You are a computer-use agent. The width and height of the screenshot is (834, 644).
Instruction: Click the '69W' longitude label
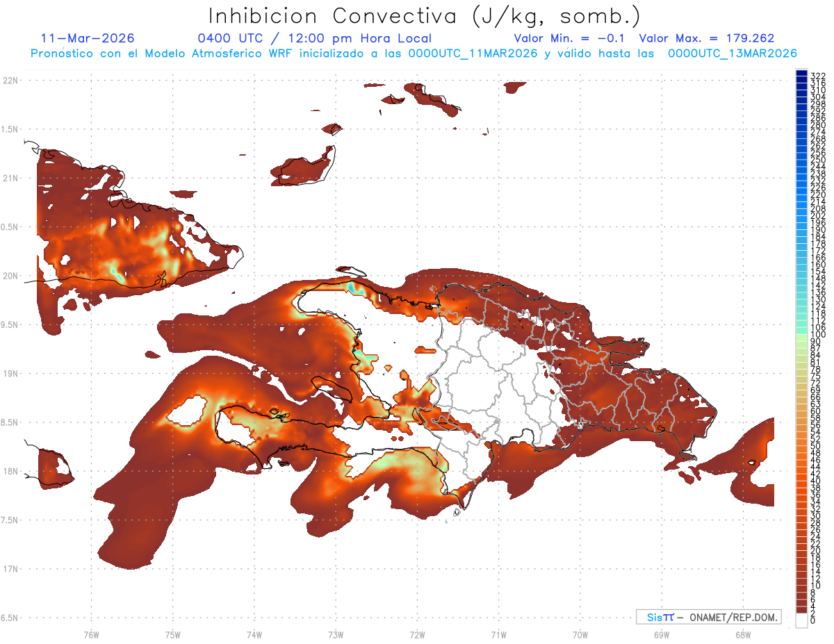(661, 634)
